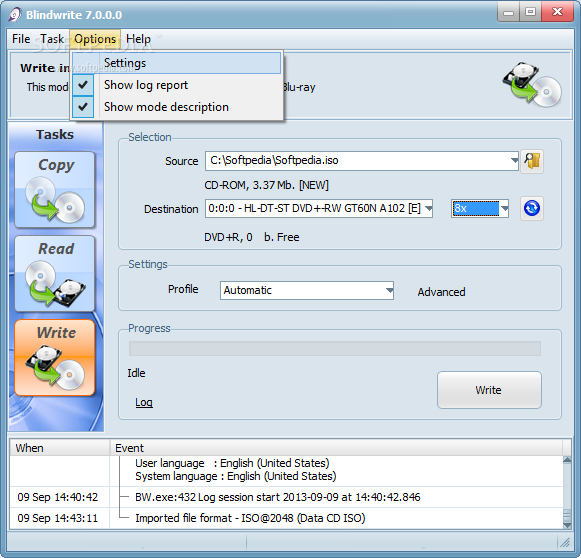Toggle the Show mode description checkmark

(x=83, y=107)
